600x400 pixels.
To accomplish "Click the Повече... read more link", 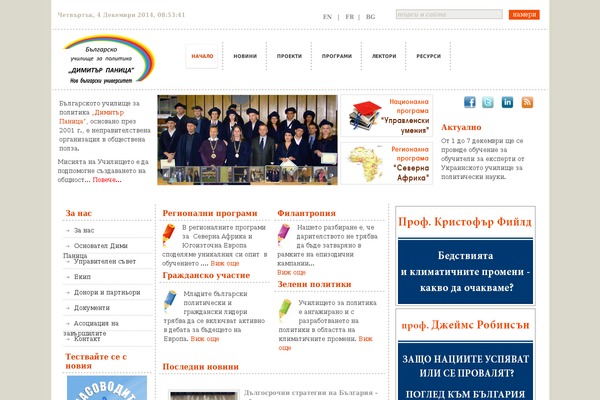I will tap(107, 180).
